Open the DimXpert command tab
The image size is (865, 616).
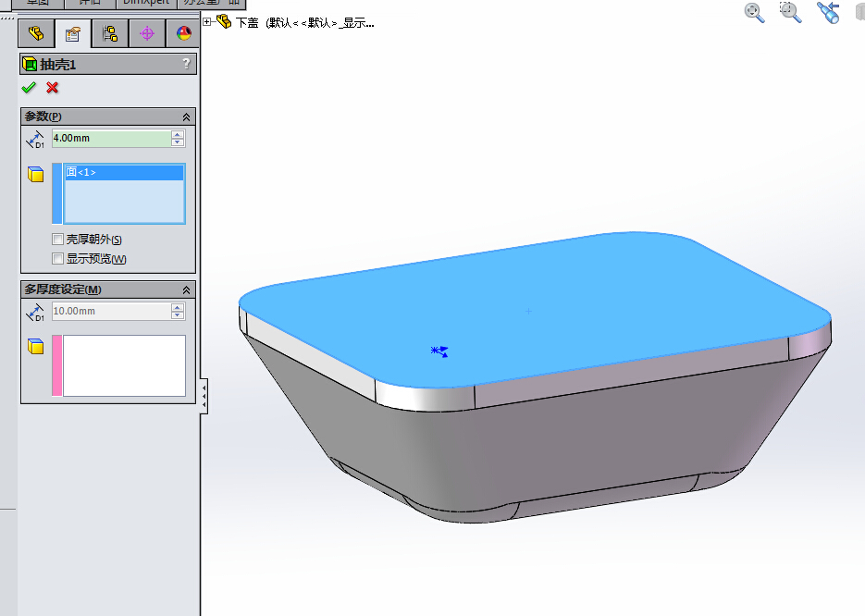pos(146,3)
